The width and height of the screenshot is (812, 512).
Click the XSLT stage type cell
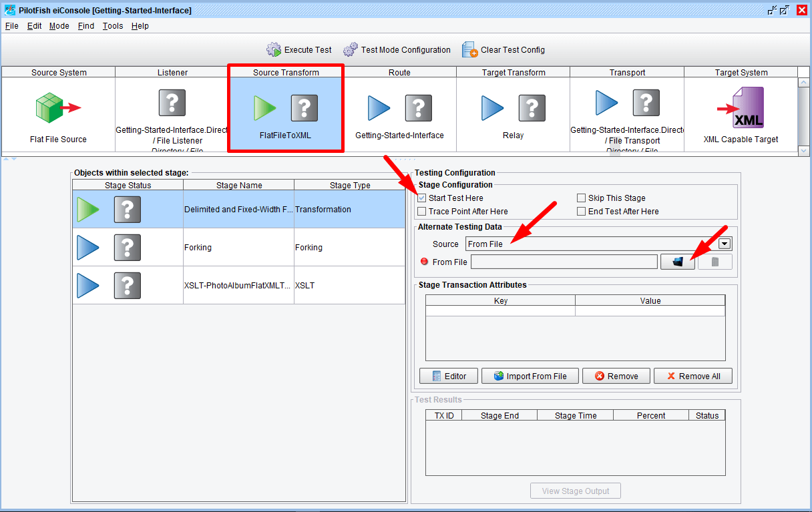pyautogui.click(x=349, y=285)
